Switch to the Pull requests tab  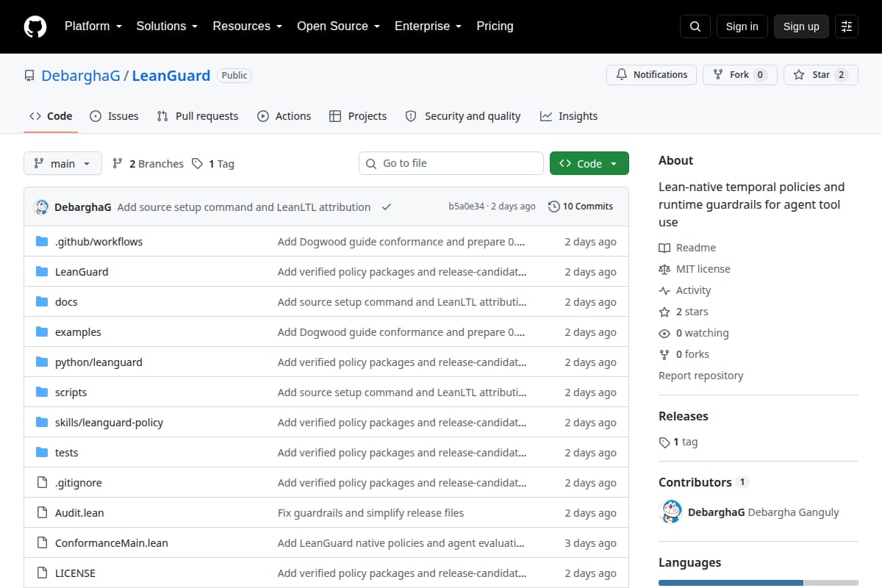point(198,116)
